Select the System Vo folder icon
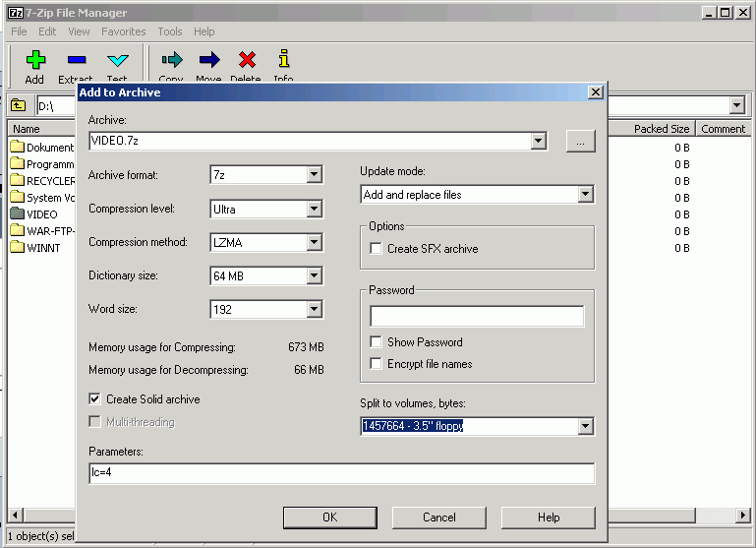Viewport: 756px width, 548px height. (18, 197)
